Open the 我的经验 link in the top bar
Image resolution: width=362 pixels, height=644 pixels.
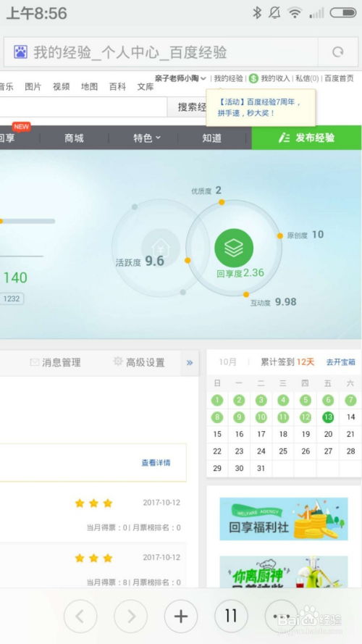tap(228, 78)
